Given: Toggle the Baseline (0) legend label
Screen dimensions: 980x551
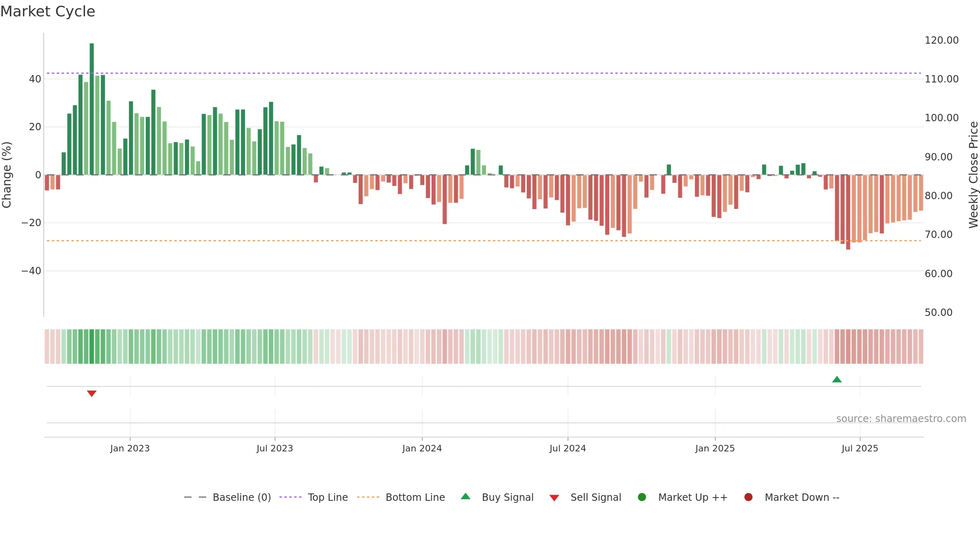Looking at the screenshot, I should click(x=242, y=497).
